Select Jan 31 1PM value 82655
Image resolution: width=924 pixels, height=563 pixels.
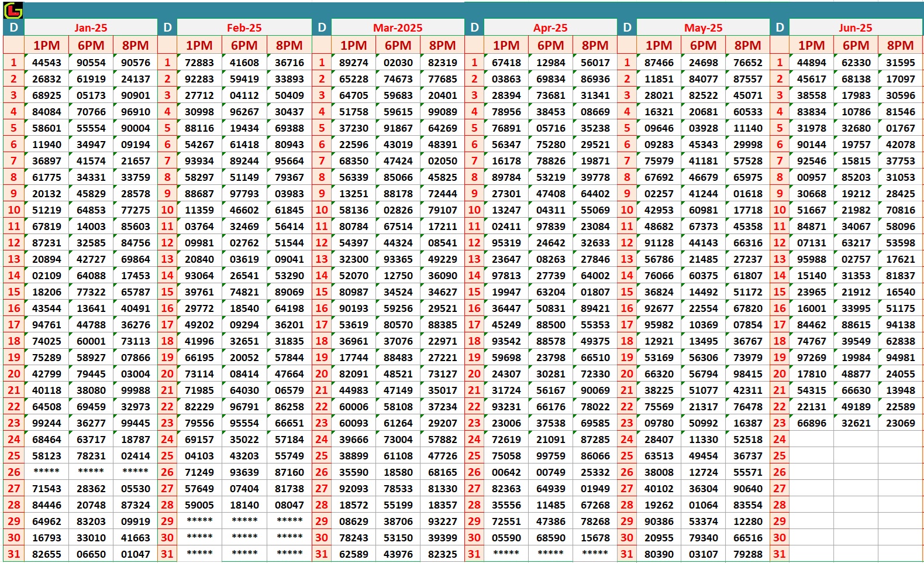coord(47,554)
